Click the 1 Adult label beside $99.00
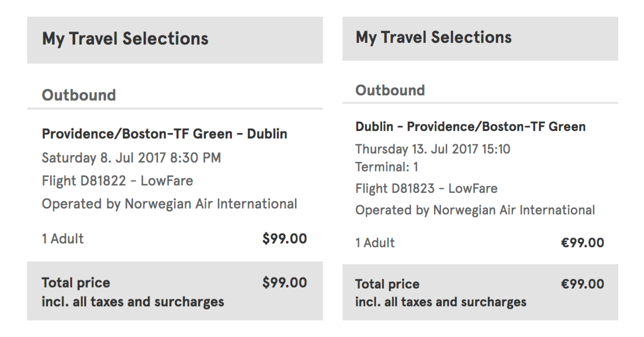Viewport: 644px width, 337px height. point(63,239)
